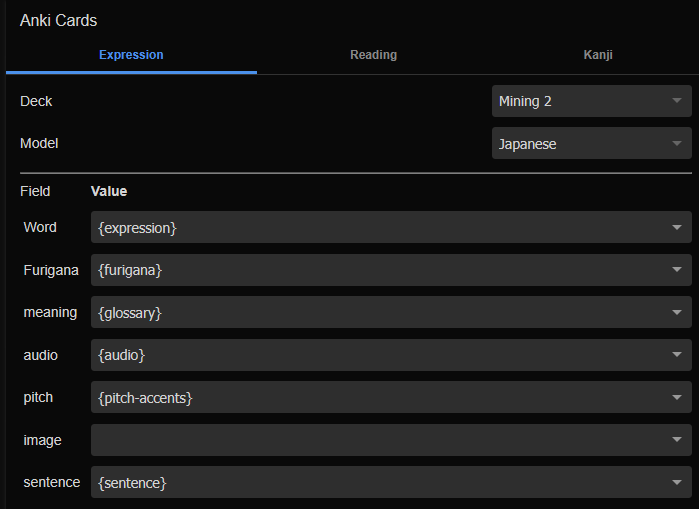Image resolution: width=699 pixels, height=509 pixels.
Task: Click the audio field label
Action: click(41, 355)
